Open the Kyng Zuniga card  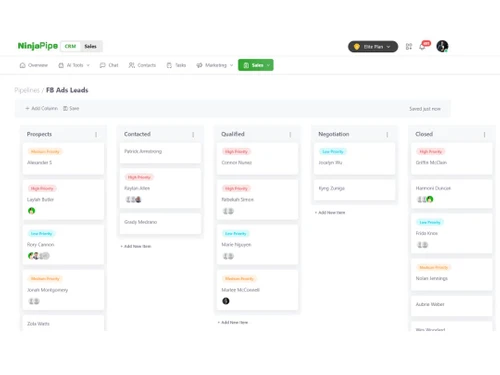354,190
